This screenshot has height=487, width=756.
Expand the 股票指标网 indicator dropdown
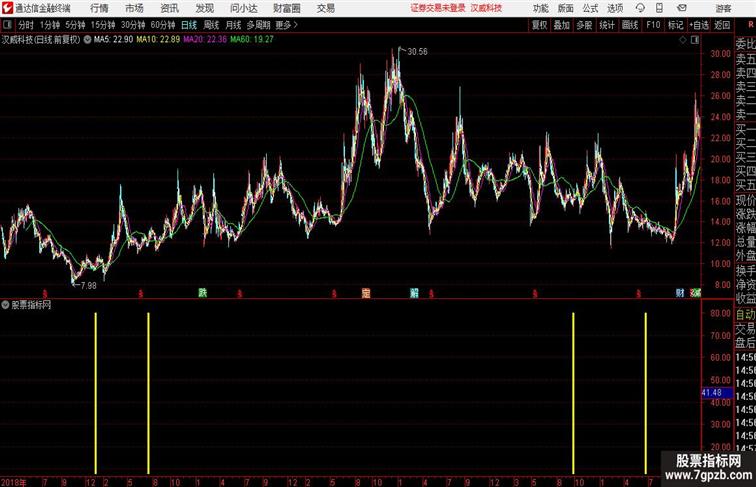point(5,305)
